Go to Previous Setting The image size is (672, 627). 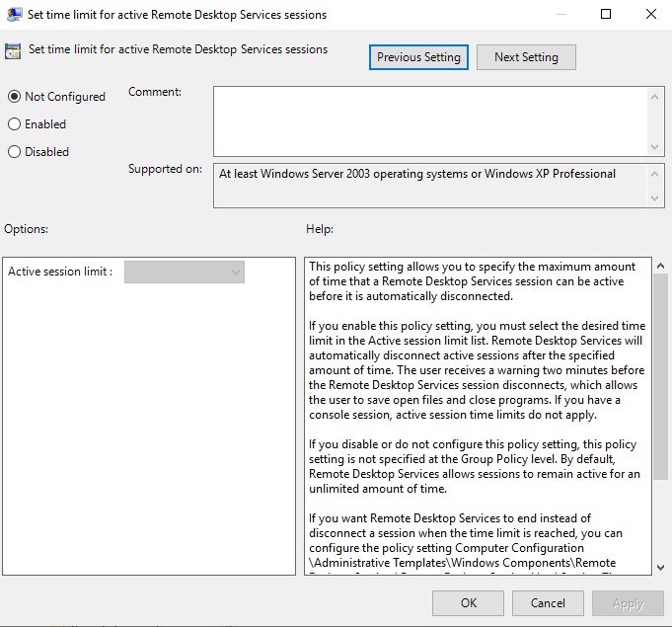(x=418, y=57)
